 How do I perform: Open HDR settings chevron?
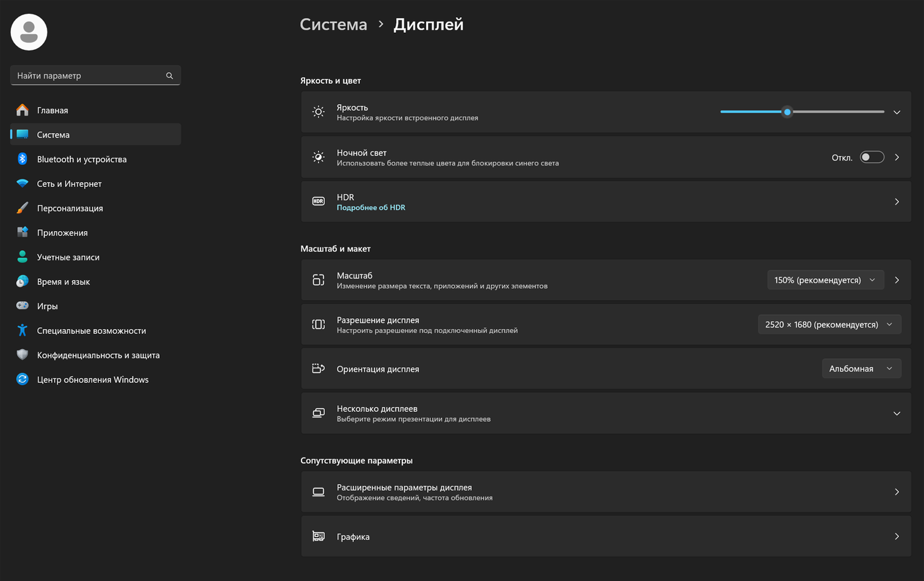(x=897, y=201)
